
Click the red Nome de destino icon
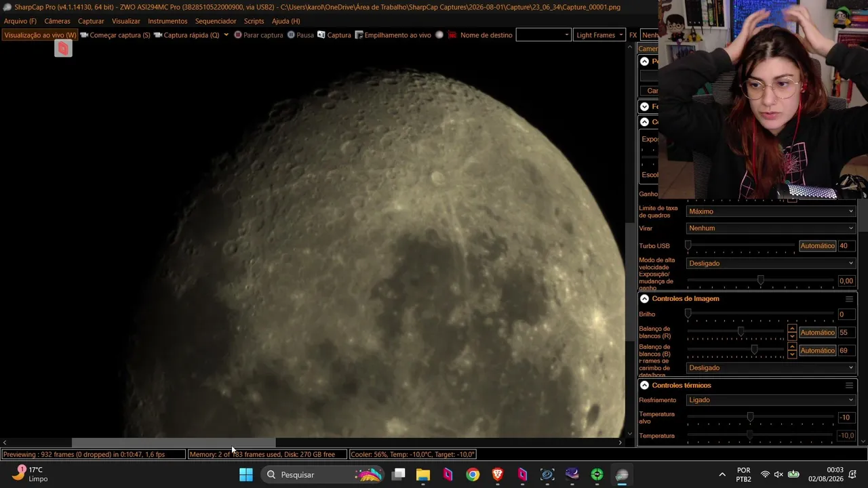tap(452, 35)
